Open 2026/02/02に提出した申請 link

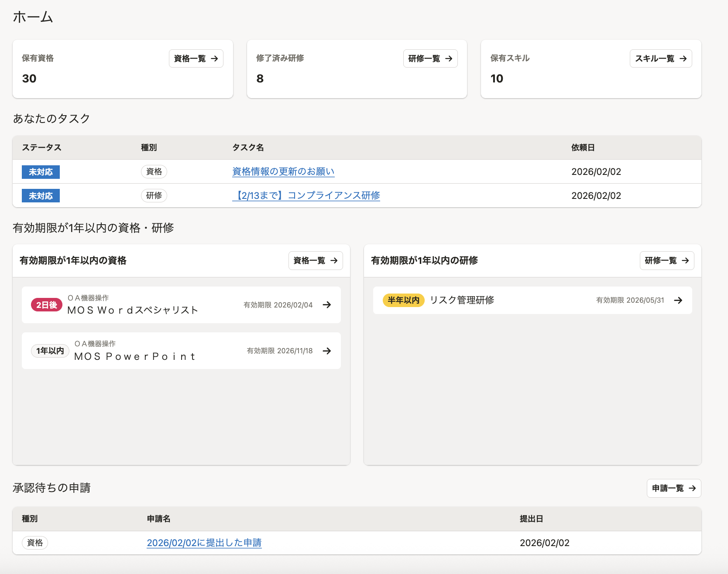tap(204, 543)
